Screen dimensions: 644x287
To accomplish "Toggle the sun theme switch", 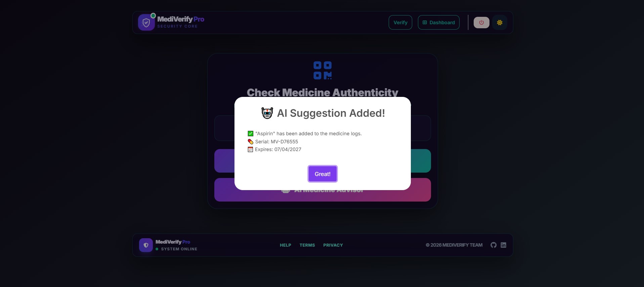I will point(500,23).
